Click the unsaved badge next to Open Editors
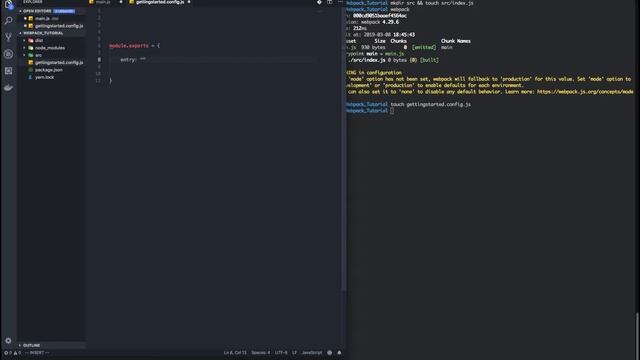The height and width of the screenshot is (360, 640). click(64, 11)
